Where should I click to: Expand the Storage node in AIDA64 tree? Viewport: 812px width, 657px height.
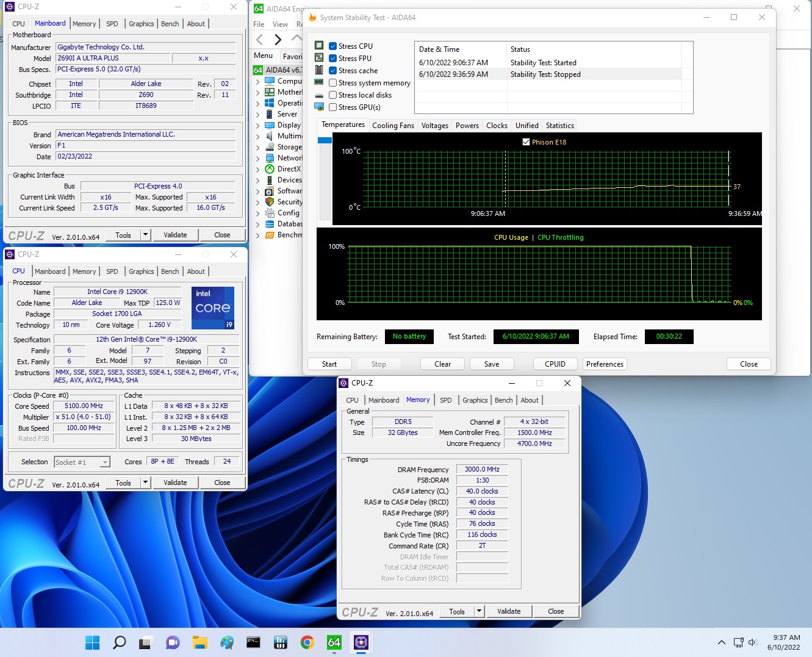[x=258, y=147]
